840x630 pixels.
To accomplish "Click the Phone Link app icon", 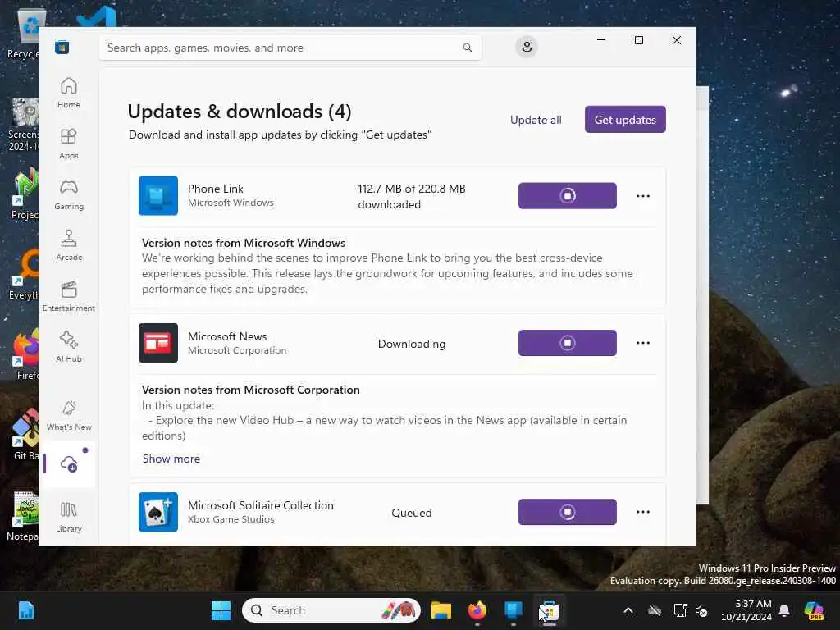I will pos(158,195).
